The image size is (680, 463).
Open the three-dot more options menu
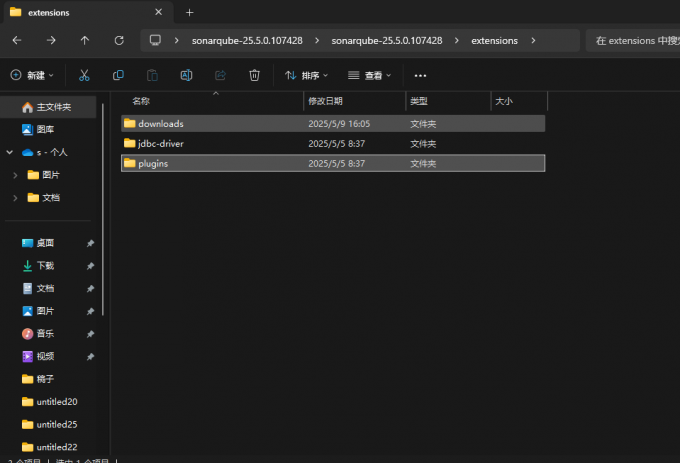coord(420,75)
